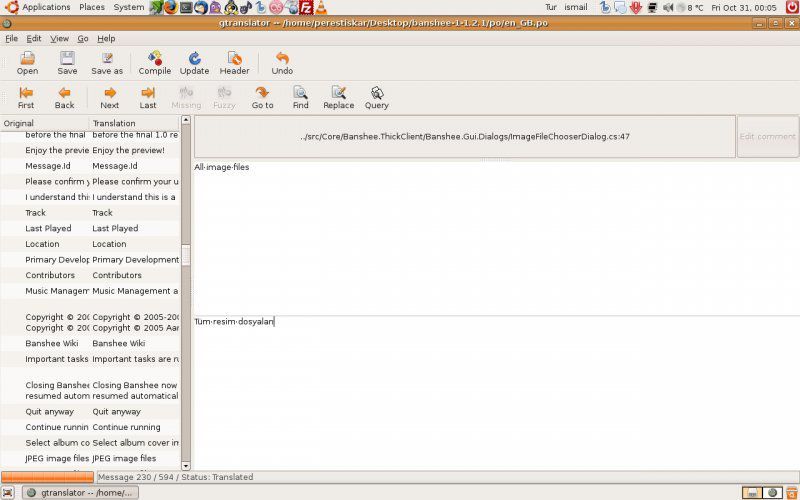Open the View menu

click(59, 39)
